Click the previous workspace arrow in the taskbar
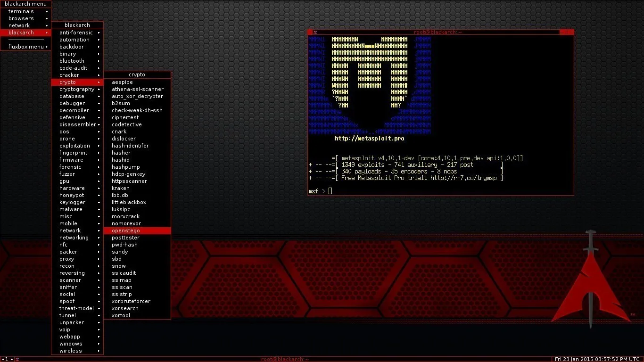644x362 pixels. 2,359
